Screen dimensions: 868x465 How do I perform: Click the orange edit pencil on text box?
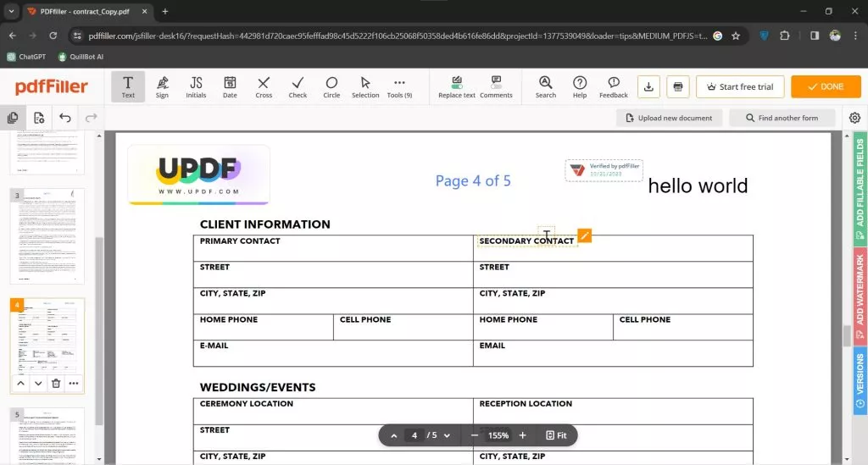584,235
